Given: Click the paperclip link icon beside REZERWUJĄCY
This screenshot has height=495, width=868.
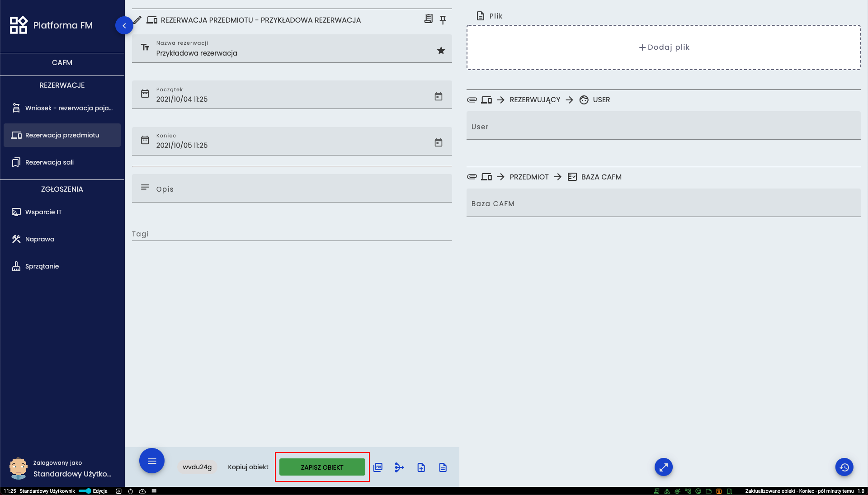Looking at the screenshot, I should [472, 100].
